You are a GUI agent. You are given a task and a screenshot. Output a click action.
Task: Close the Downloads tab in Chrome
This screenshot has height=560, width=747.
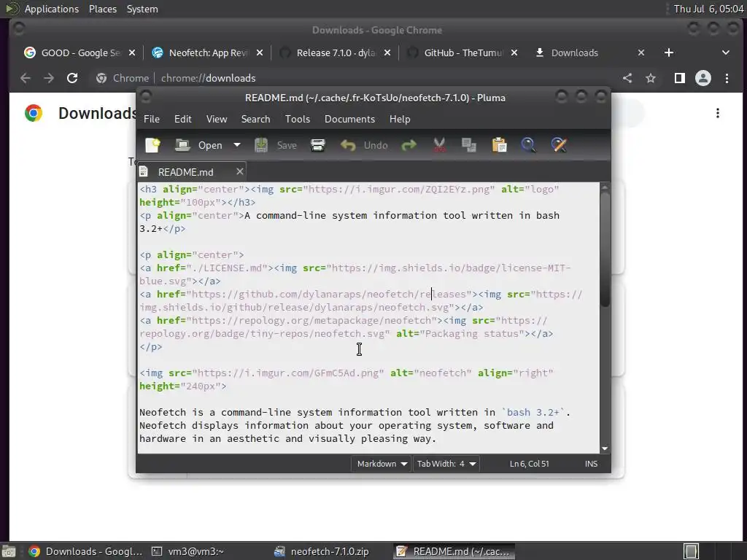641,52
